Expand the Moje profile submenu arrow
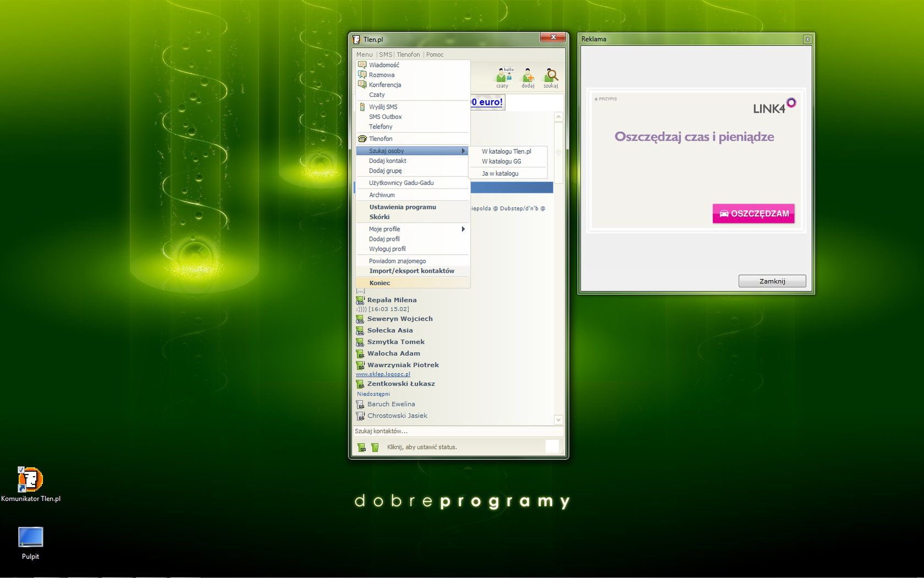This screenshot has height=578, width=924. (463, 229)
